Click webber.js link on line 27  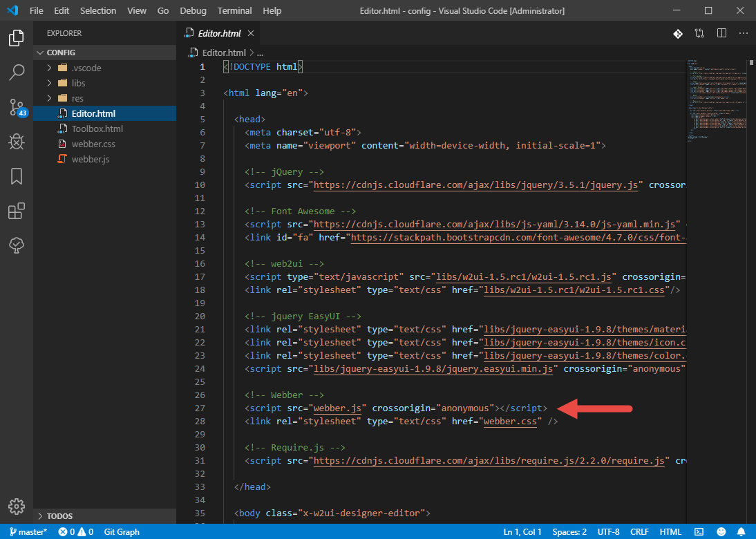coord(337,408)
